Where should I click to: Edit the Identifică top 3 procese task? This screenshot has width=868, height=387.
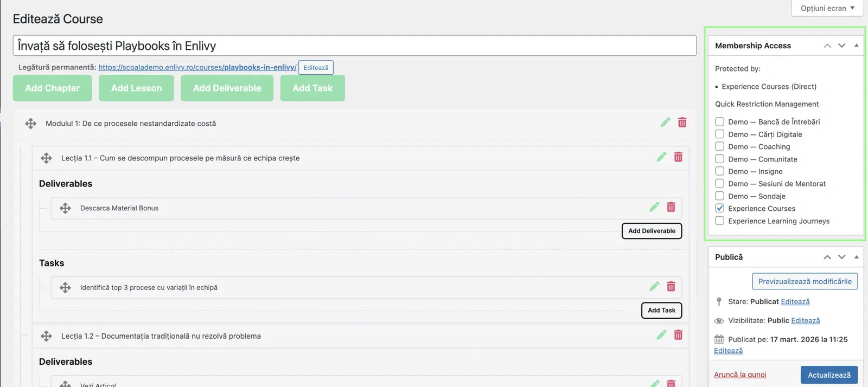pyautogui.click(x=654, y=286)
